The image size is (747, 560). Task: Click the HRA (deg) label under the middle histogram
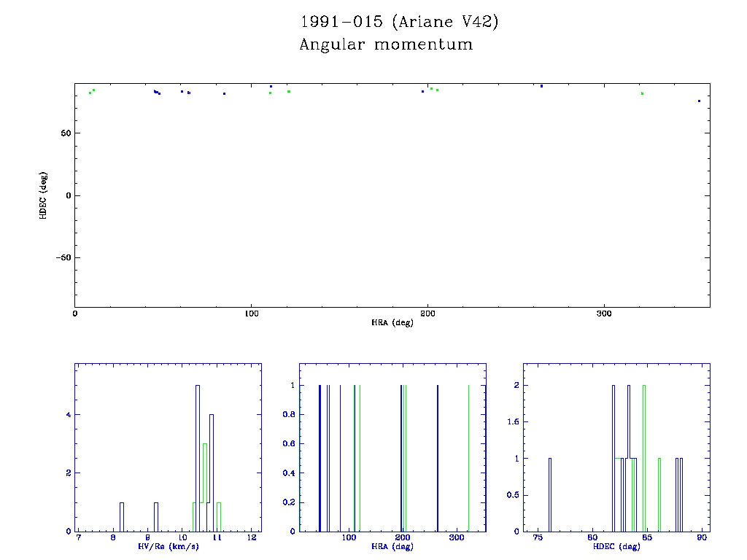(392, 546)
